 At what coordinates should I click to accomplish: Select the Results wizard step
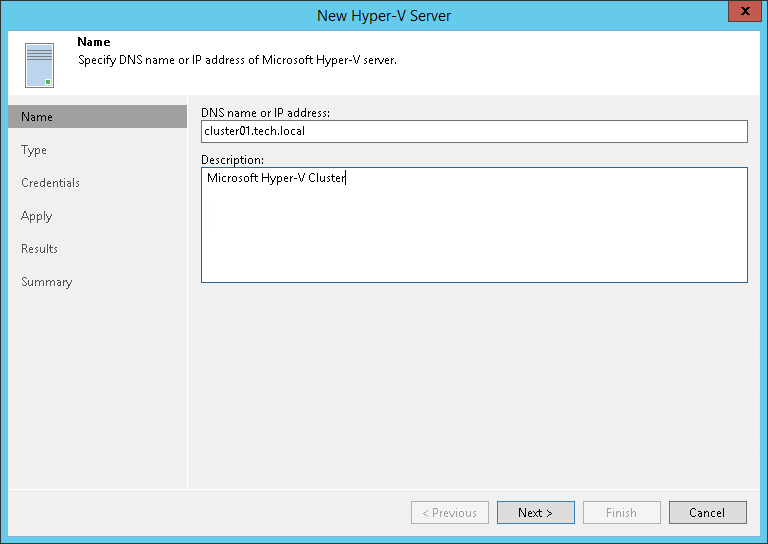[40, 249]
